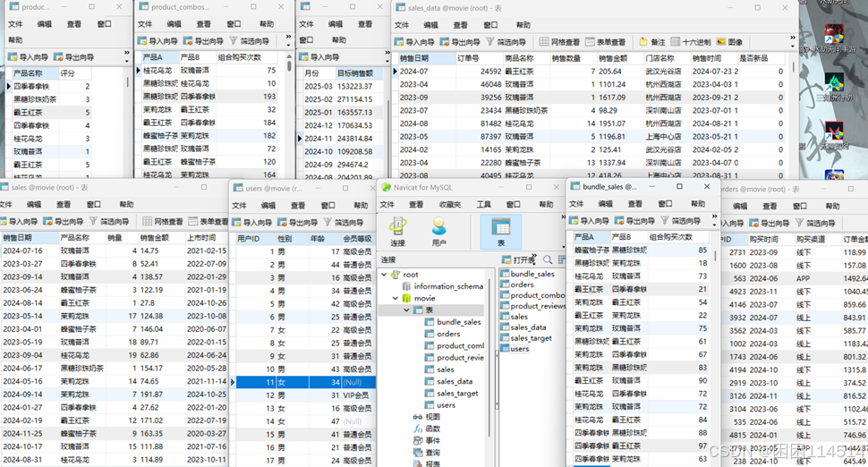The image size is (868, 467).
Task: Click the 备注 icon in sales_data toolbar
Action: click(x=652, y=42)
